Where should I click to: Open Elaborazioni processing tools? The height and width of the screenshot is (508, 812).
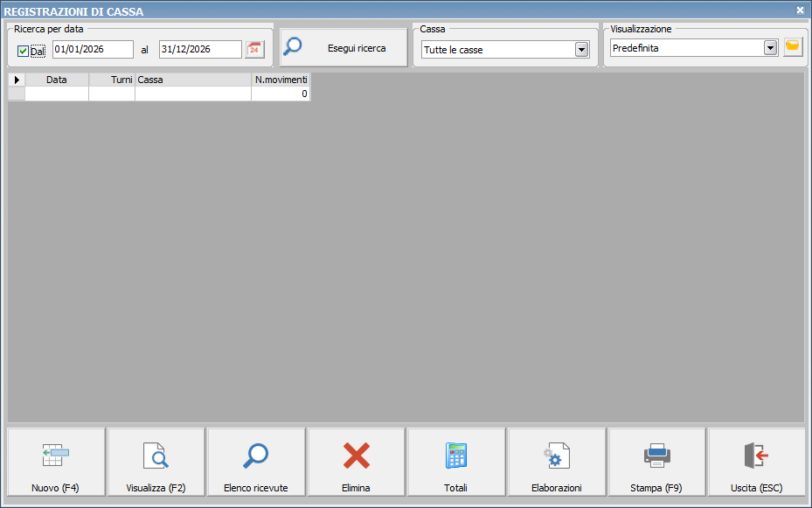coord(556,456)
